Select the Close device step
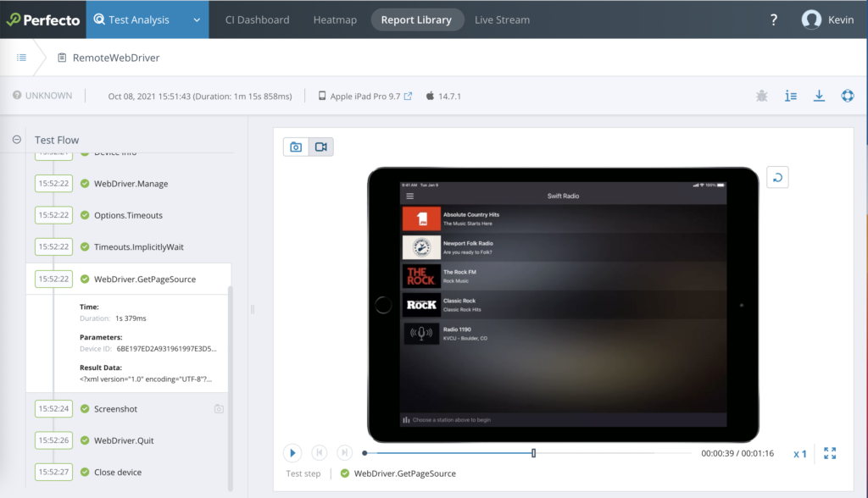 pyautogui.click(x=117, y=472)
